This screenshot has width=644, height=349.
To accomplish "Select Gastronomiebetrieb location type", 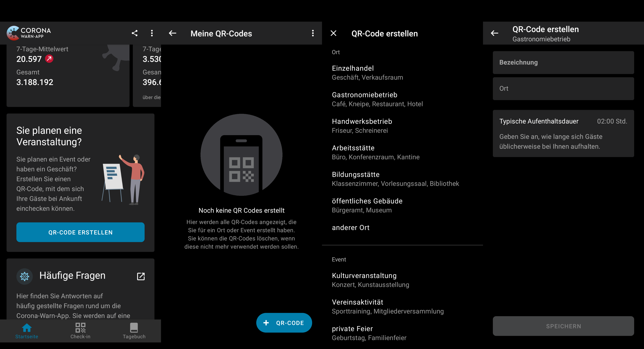I will [x=402, y=99].
